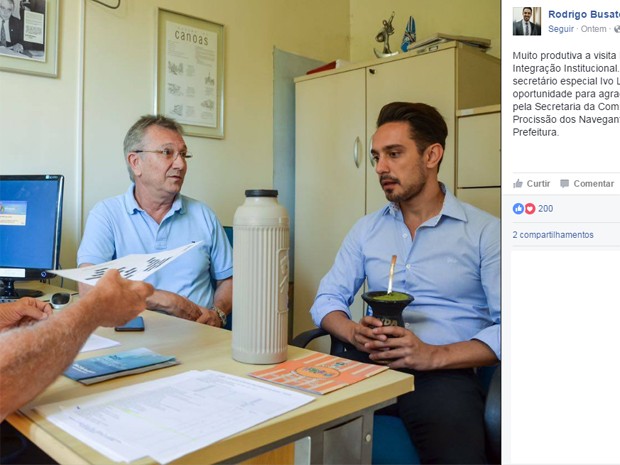This screenshot has height=465, width=620.
Task: Click the framed canoas poster in the photo
Action: point(191,74)
